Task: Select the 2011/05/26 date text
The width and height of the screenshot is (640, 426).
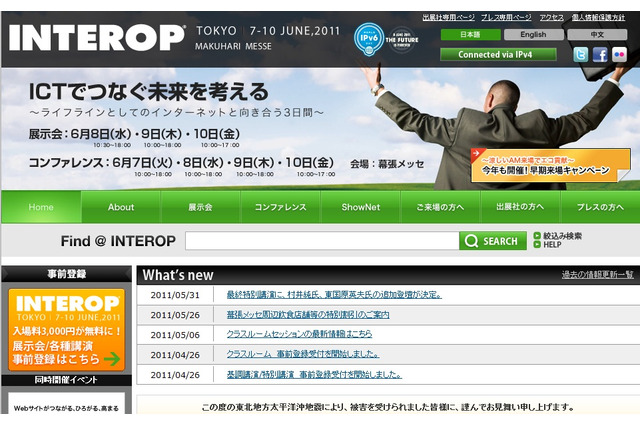Action: click(175, 315)
